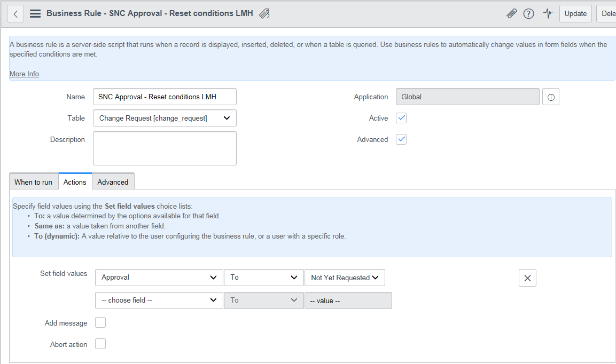The height and width of the screenshot is (364, 616).
Task: Open the activity stream pulse icon
Action: (x=548, y=14)
